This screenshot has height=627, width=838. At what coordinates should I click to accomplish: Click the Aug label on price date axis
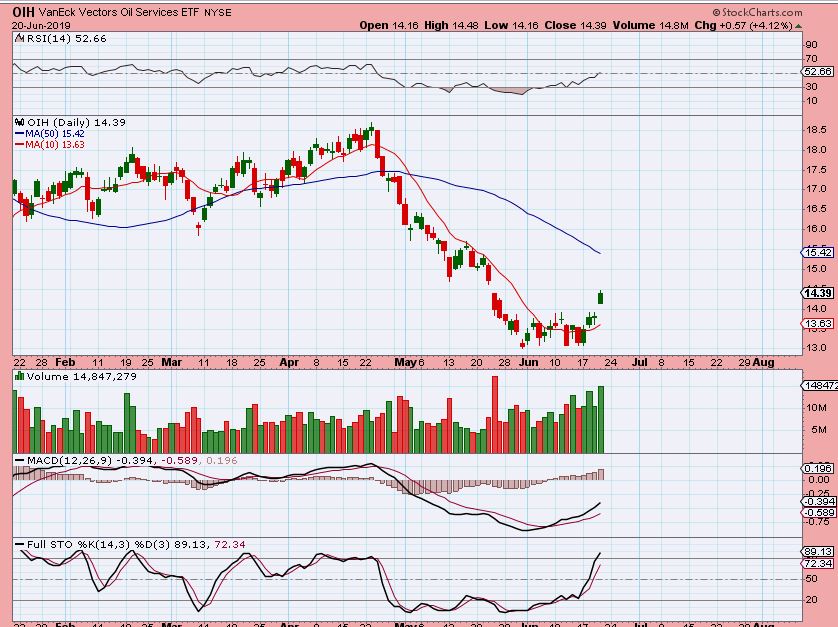click(764, 362)
